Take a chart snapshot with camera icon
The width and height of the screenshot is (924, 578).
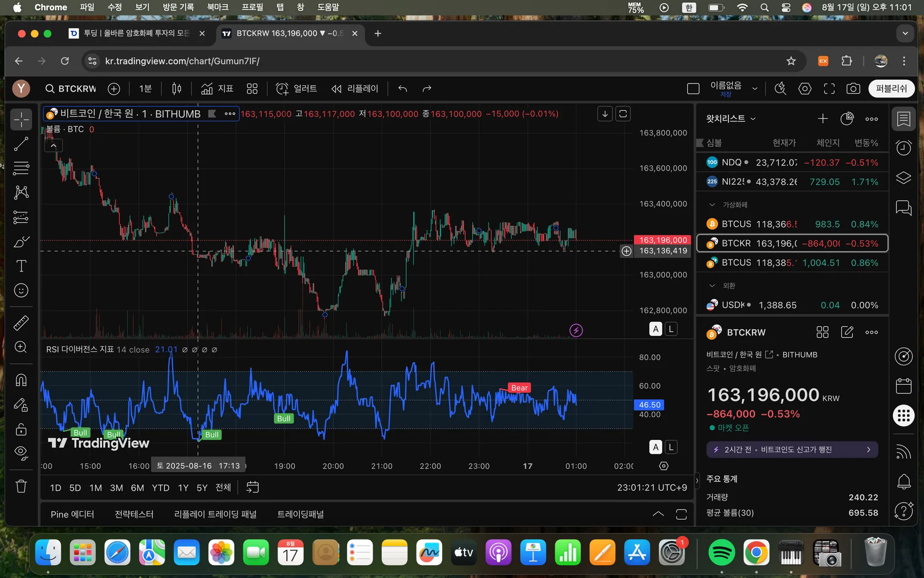[x=853, y=89]
